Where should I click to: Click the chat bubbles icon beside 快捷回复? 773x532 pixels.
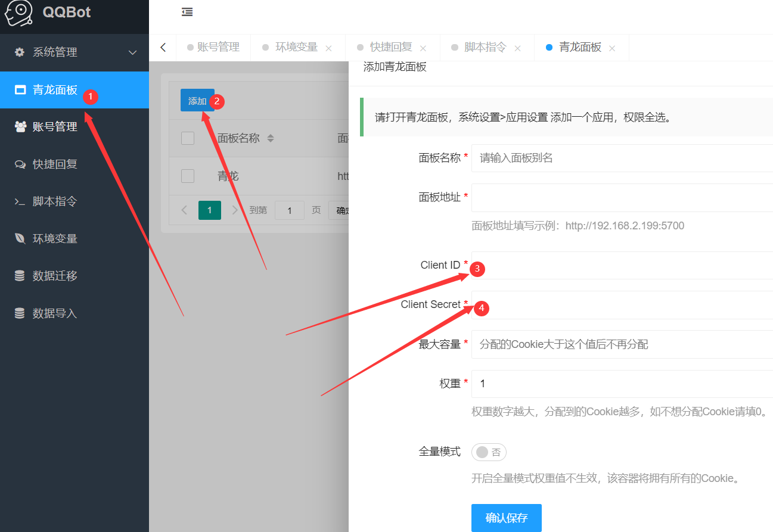pos(20,164)
